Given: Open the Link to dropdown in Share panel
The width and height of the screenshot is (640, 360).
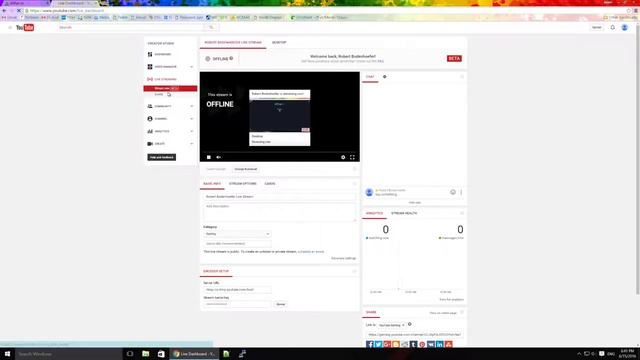Looking at the screenshot, I should point(391,325).
